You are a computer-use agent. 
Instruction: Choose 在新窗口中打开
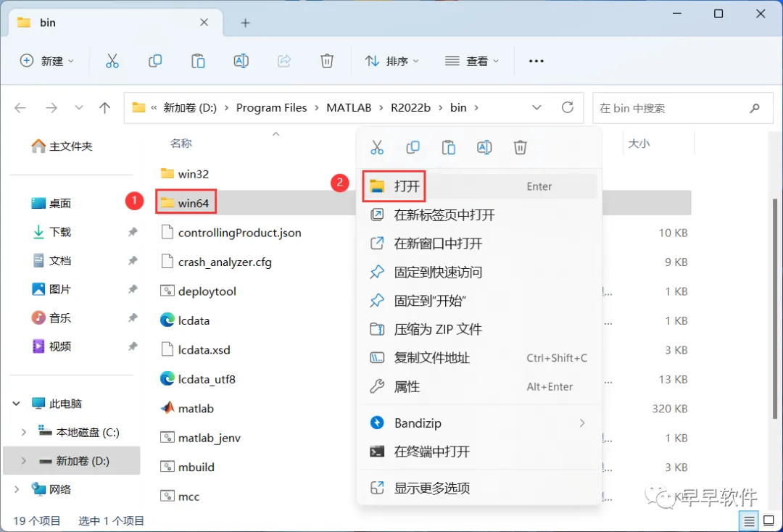tap(479, 244)
